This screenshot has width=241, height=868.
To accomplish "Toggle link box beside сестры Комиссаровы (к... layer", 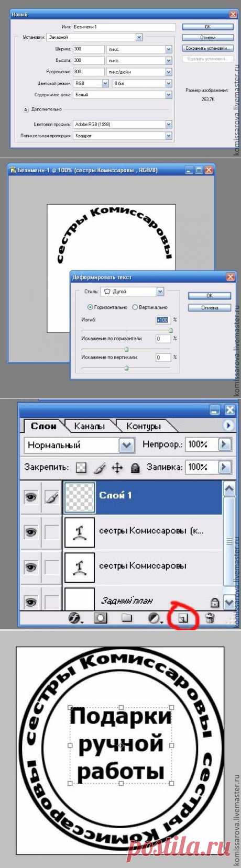I will (x=51, y=532).
